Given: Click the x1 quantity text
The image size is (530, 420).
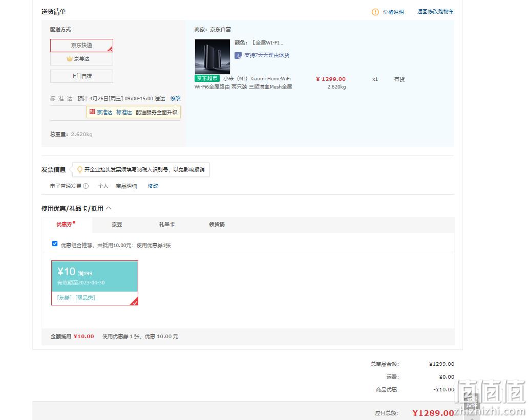Looking at the screenshot, I should point(375,79).
